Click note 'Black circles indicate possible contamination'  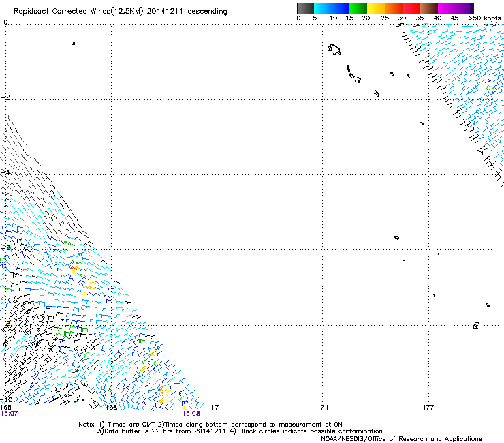click(x=311, y=431)
